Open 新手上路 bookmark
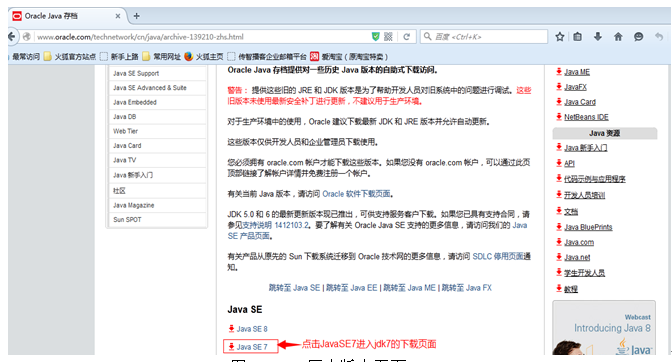The height and width of the screenshot is (362, 672). pos(119,57)
